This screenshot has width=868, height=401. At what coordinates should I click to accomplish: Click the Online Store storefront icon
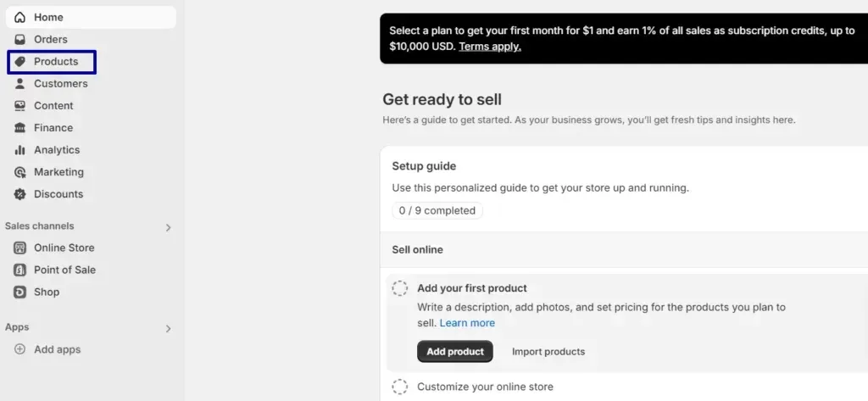(20, 248)
